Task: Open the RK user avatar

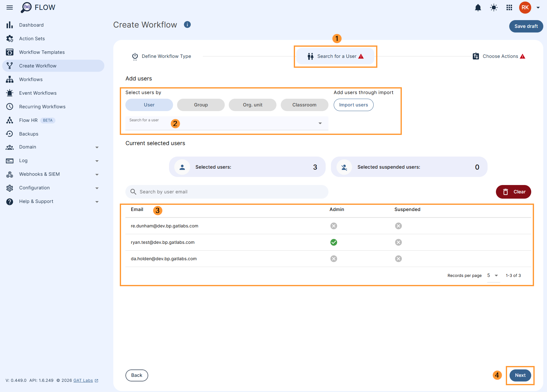Action: [x=525, y=7]
